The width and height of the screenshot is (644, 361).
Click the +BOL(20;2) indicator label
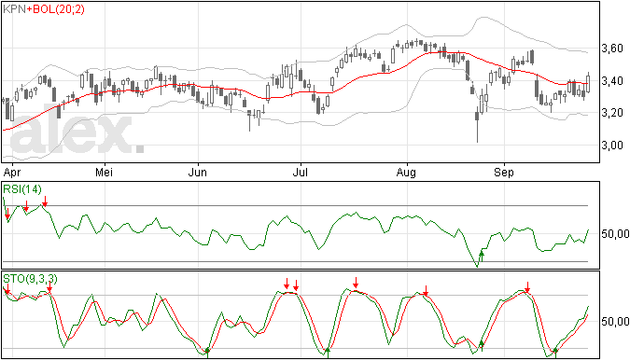click(55, 9)
